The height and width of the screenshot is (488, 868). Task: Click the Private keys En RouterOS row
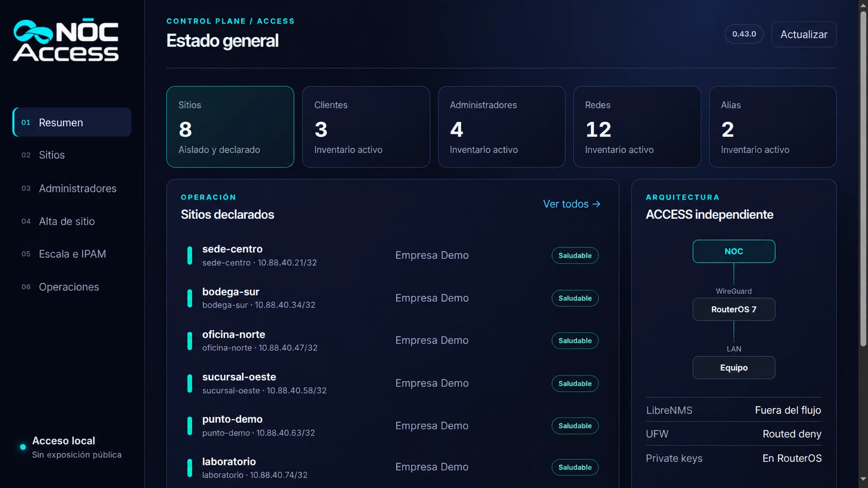[x=734, y=458]
